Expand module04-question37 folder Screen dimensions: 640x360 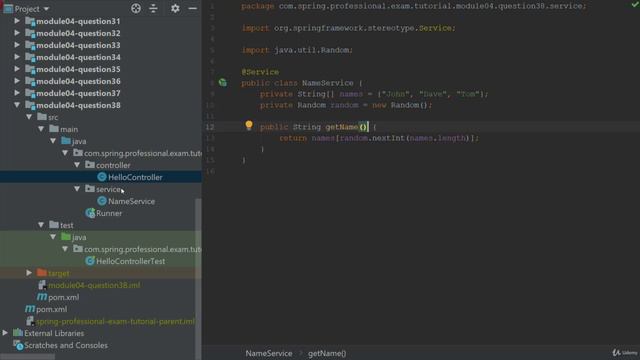point(17,93)
